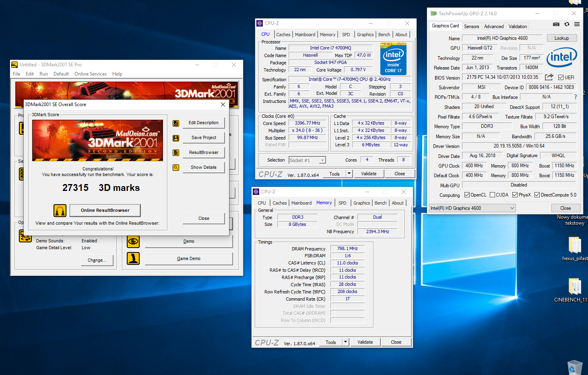Open the Run menu in 3DMark2001
The height and width of the screenshot is (375, 588).
pos(43,74)
